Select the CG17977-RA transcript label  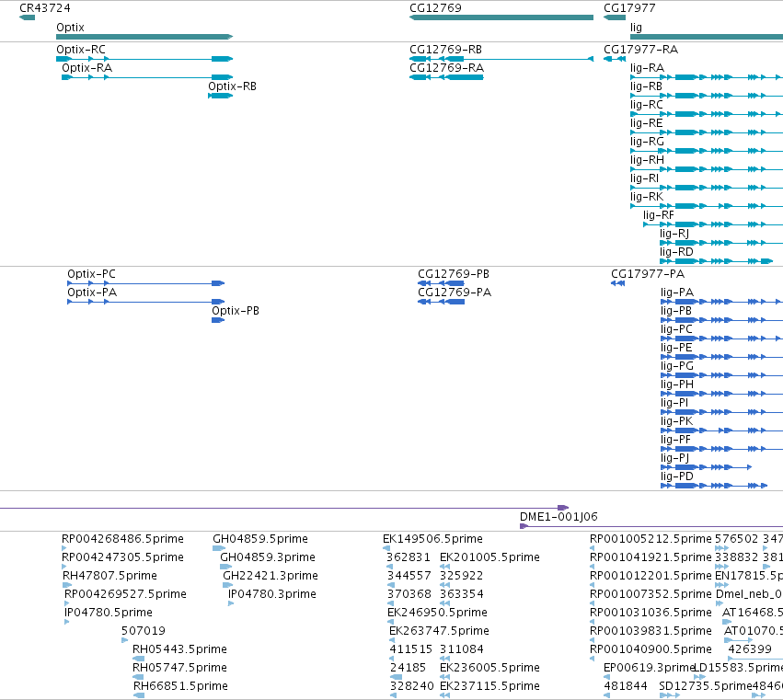tap(640, 50)
